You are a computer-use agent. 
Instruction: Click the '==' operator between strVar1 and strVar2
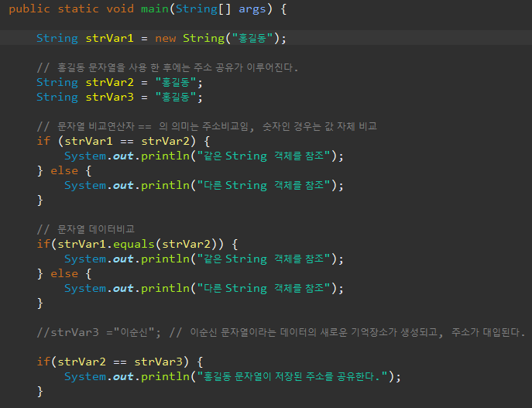click(127, 141)
